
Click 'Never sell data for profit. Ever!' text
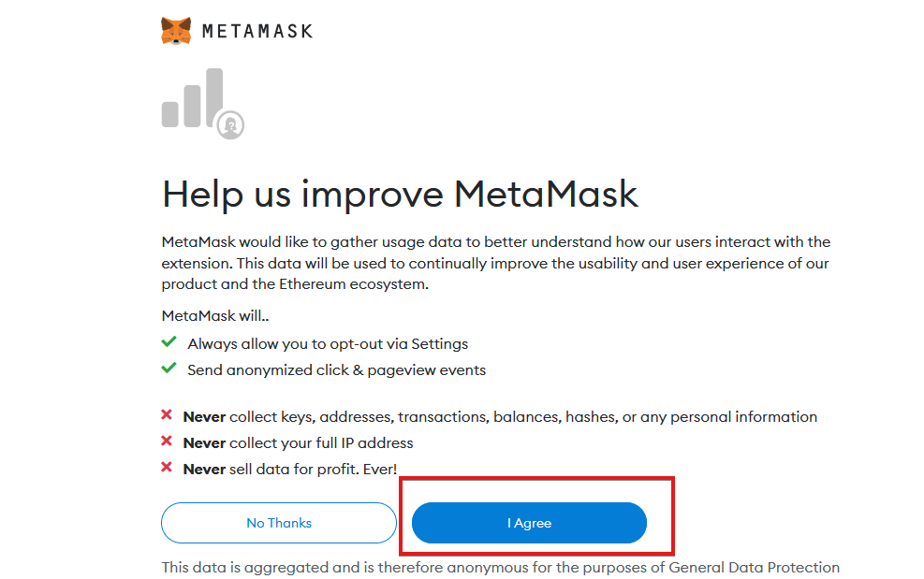[290, 470]
